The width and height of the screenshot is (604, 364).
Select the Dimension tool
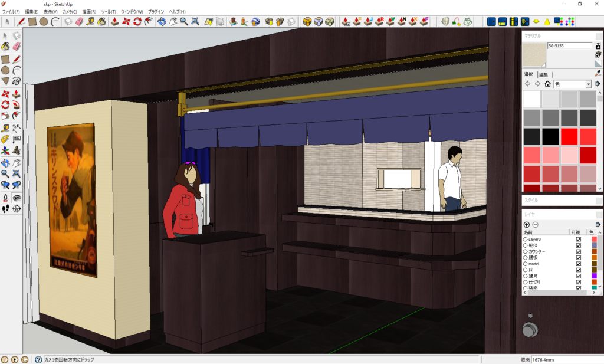pos(17,128)
